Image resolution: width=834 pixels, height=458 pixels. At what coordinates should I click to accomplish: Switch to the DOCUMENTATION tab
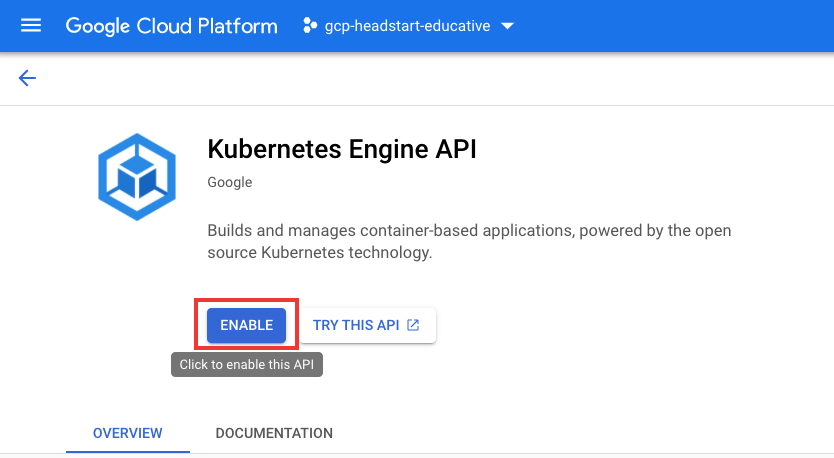coord(274,433)
